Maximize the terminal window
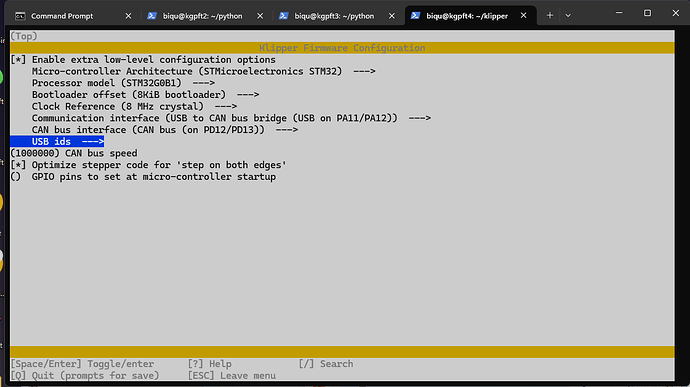 647,13
